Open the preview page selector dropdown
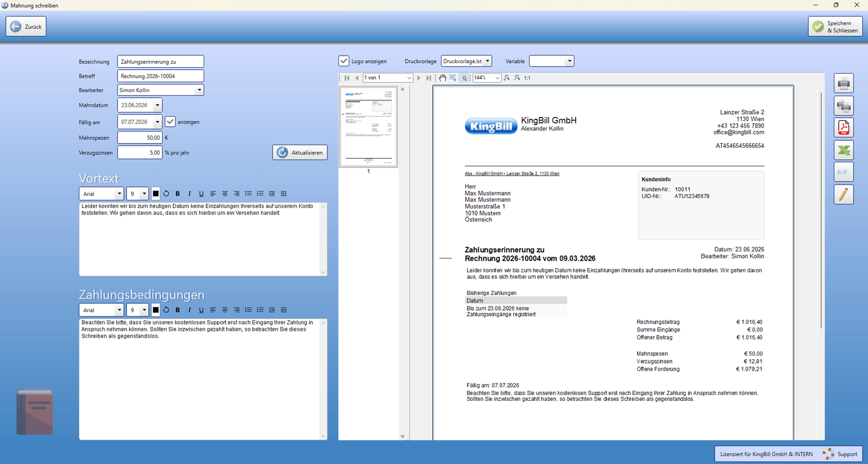 coord(410,78)
